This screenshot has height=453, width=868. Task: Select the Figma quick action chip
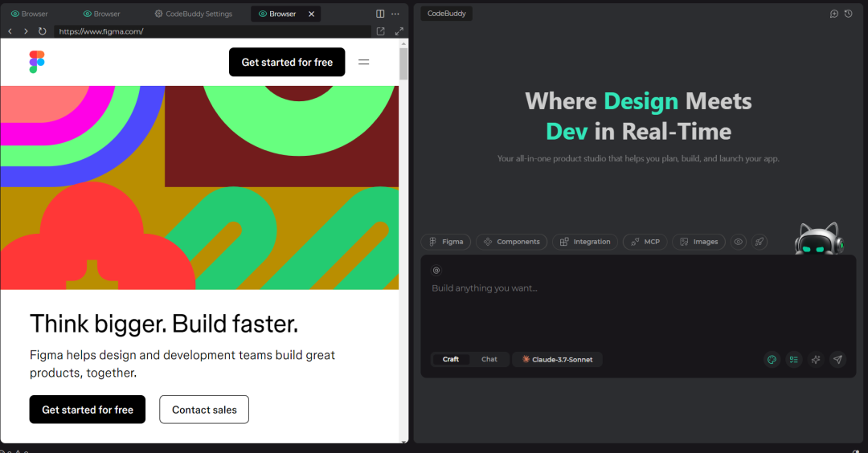point(446,242)
